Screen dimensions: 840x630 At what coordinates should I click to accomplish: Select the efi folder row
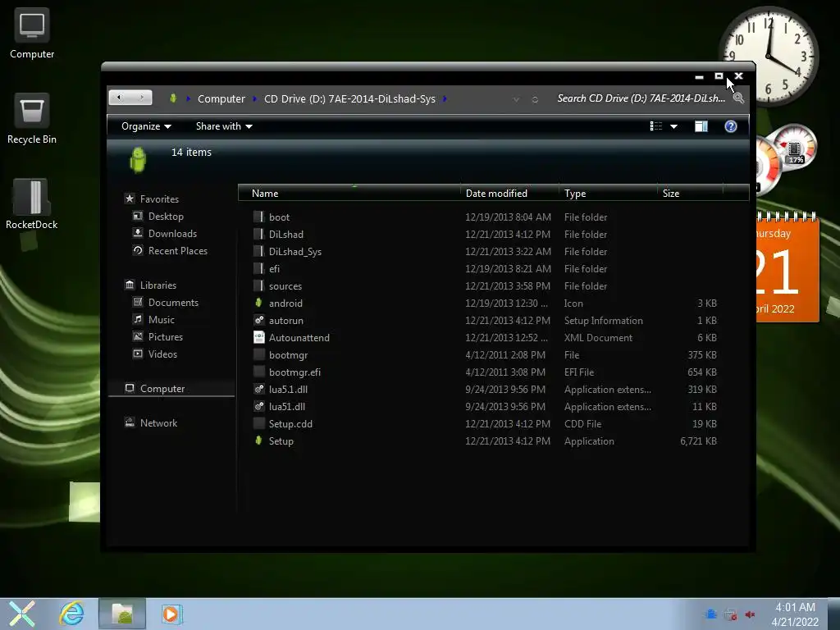(485, 268)
